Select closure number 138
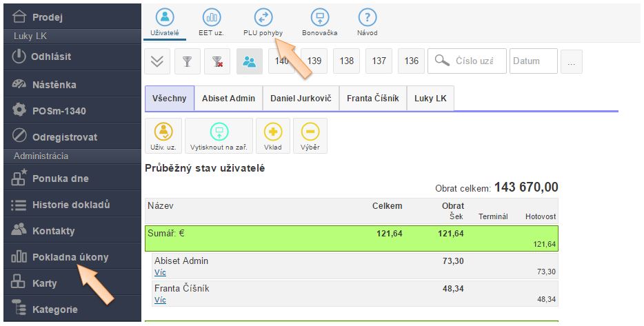Screen dimensions: 644x326 pyautogui.click(x=346, y=61)
